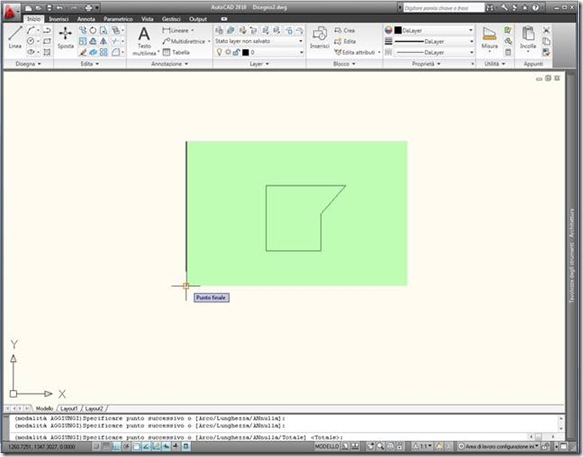Click the Tabella tool icon
Viewport: 583px width, 457px height.
click(166, 52)
